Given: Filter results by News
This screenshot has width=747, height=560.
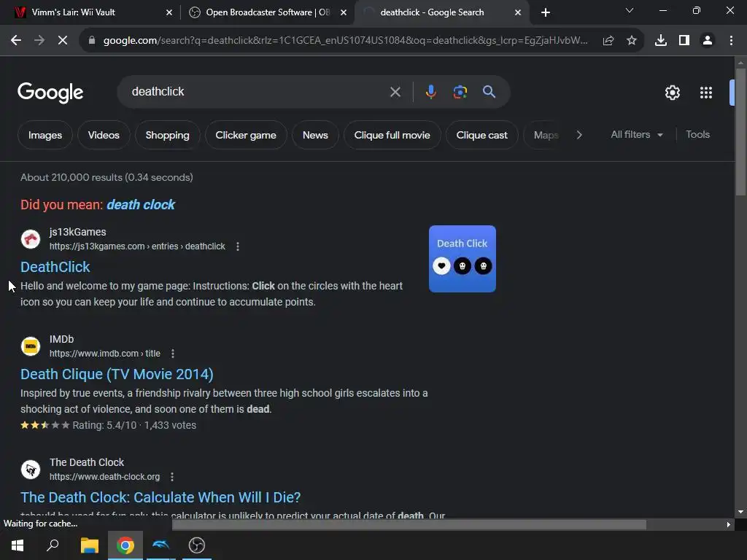Looking at the screenshot, I should (x=315, y=135).
